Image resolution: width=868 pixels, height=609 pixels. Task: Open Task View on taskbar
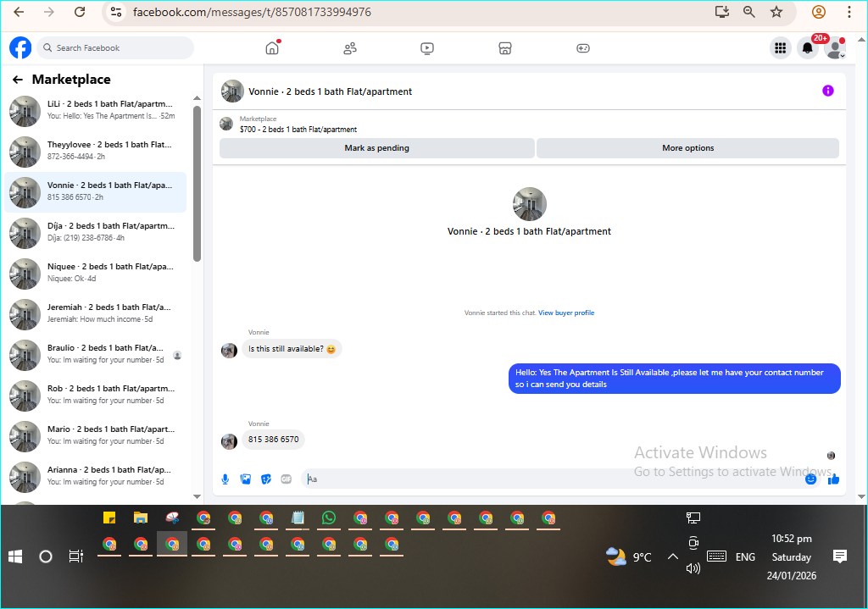click(75, 556)
